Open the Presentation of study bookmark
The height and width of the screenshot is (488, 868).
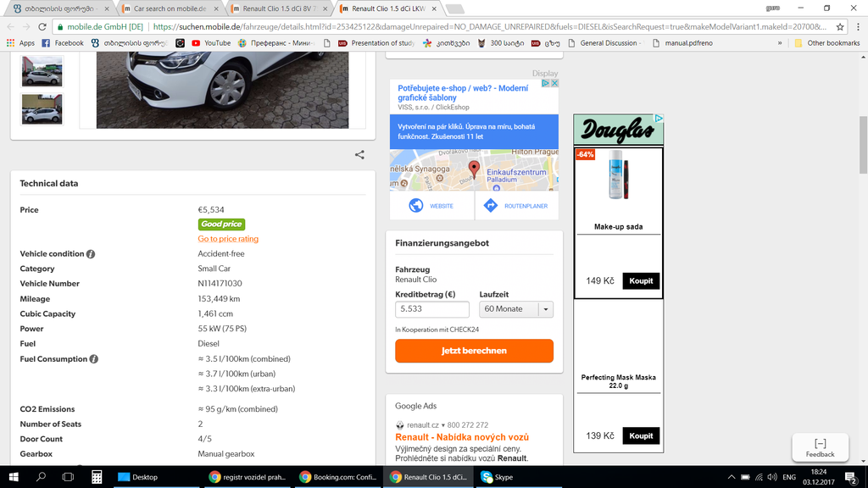[376, 43]
